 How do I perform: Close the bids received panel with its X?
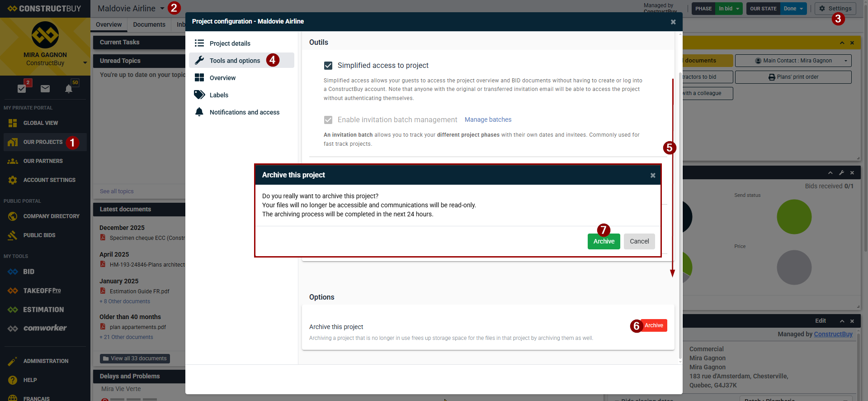[x=852, y=173]
